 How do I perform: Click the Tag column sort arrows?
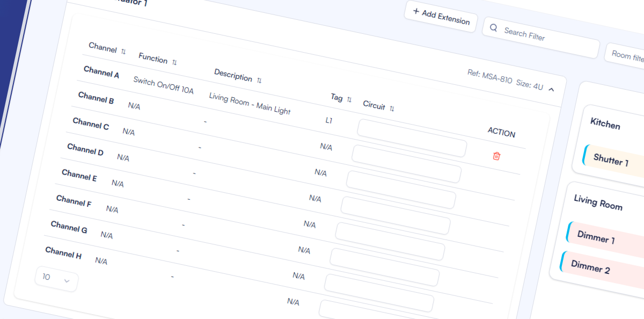point(349,99)
